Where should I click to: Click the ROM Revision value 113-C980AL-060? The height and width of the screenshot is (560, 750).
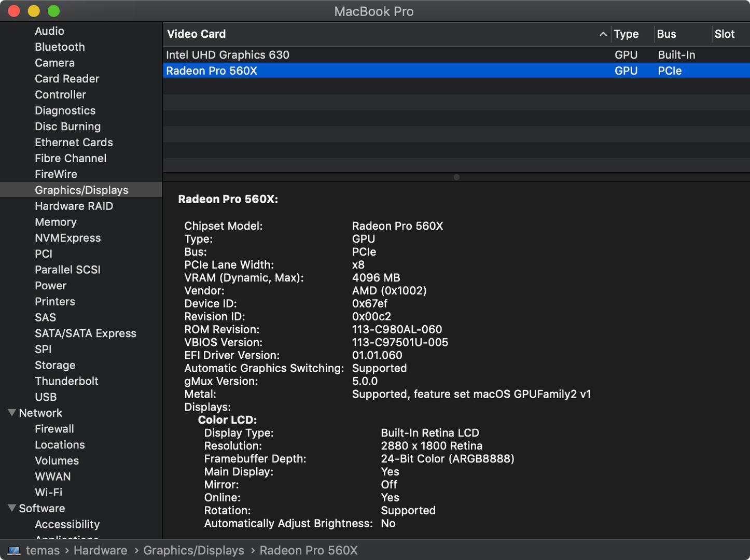point(397,330)
